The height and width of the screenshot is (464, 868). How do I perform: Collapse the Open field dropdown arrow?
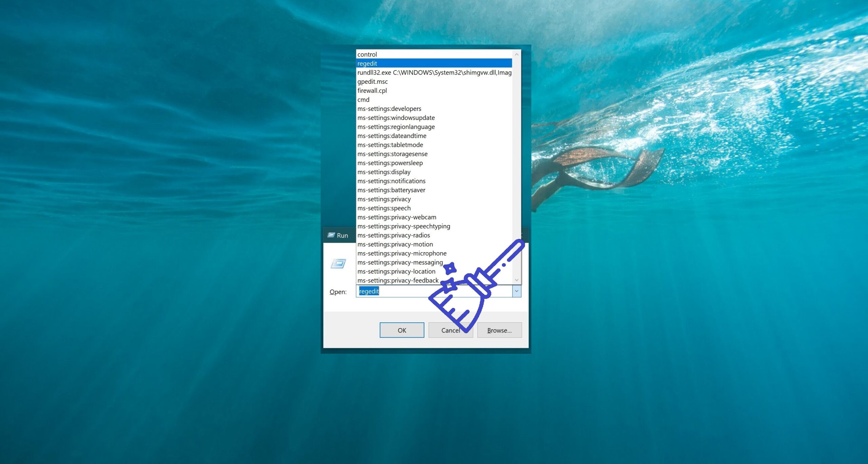coord(516,291)
